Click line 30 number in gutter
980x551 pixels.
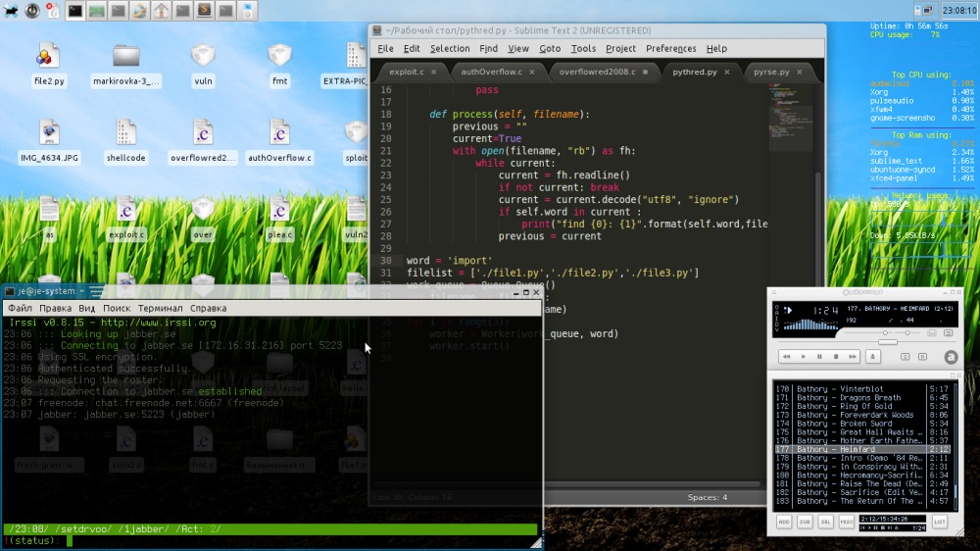[385, 261]
